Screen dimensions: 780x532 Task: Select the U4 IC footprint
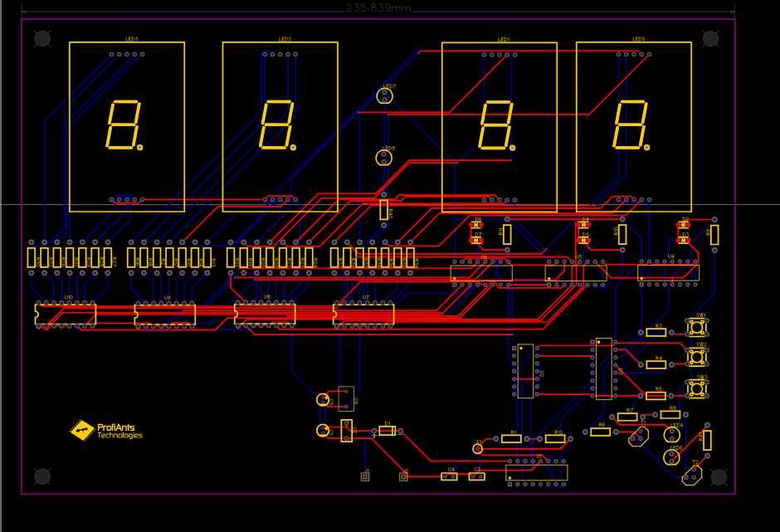[x=668, y=273]
